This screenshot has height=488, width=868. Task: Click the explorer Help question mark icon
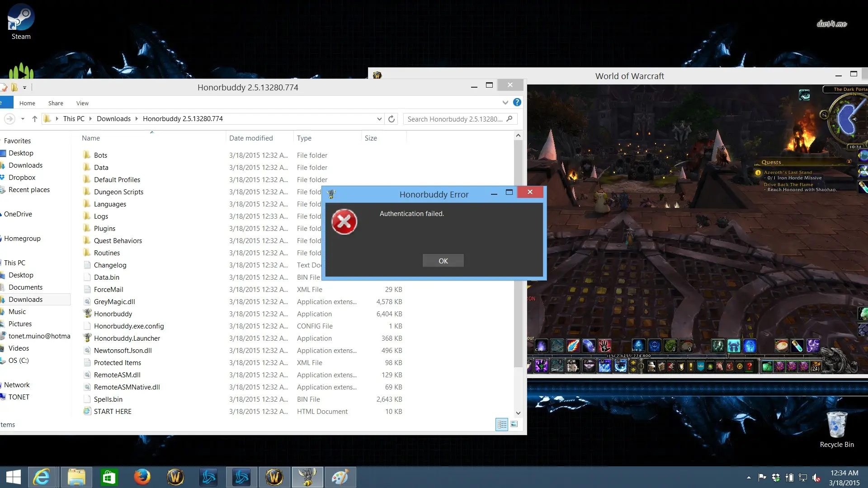tap(517, 103)
